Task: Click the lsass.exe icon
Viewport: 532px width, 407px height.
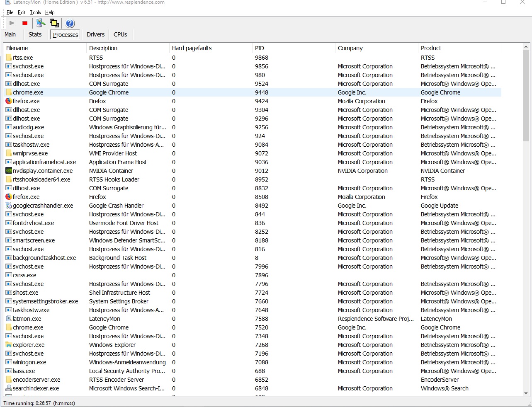Action: (9, 371)
